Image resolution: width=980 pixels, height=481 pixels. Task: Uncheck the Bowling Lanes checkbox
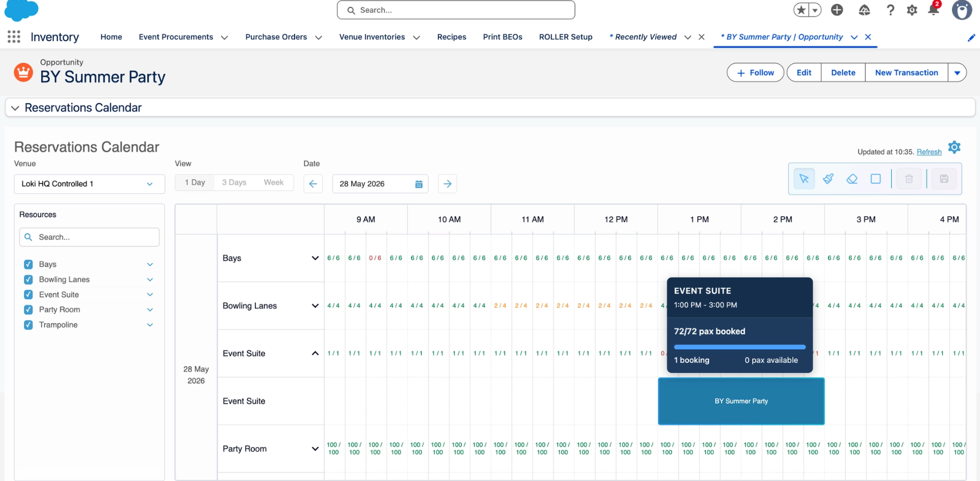pyautogui.click(x=28, y=279)
